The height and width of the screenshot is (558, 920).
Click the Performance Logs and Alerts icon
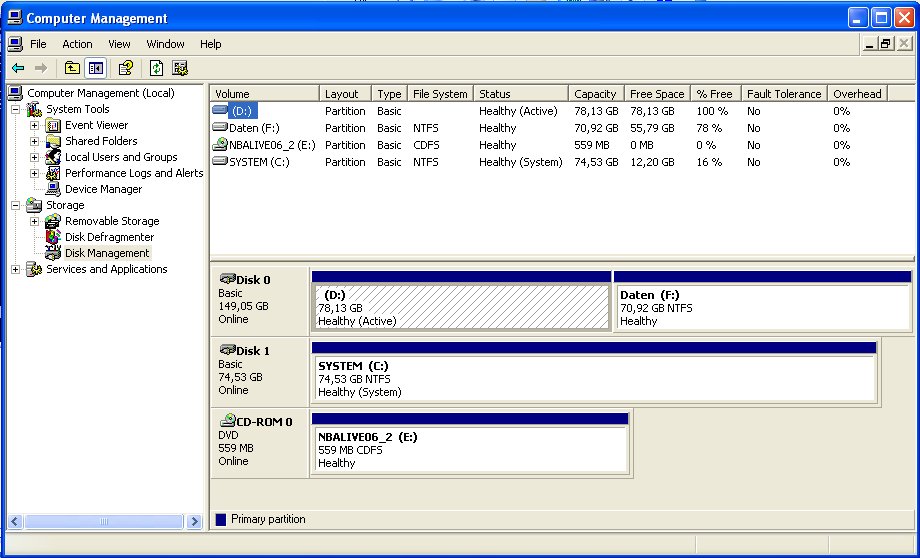pos(53,173)
